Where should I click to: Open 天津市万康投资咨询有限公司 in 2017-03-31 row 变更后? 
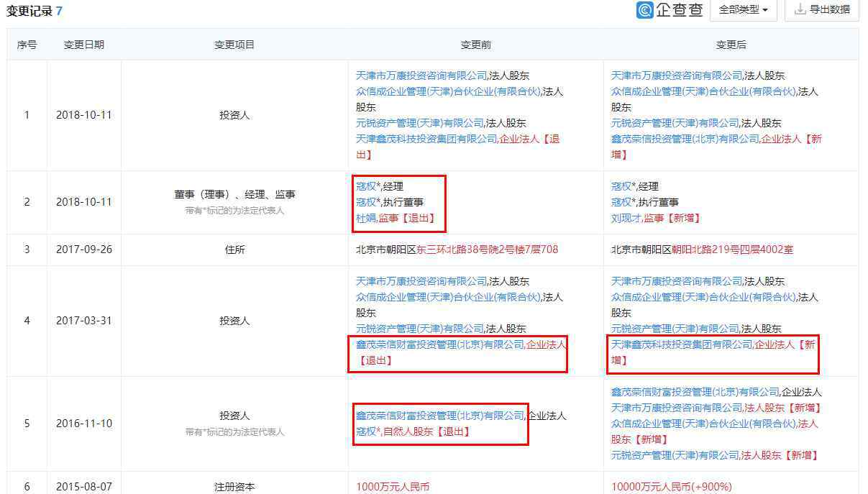(677, 281)
